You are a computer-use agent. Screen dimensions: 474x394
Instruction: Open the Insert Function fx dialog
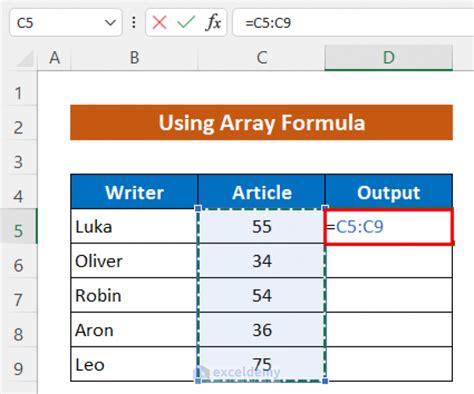[213, 23]
